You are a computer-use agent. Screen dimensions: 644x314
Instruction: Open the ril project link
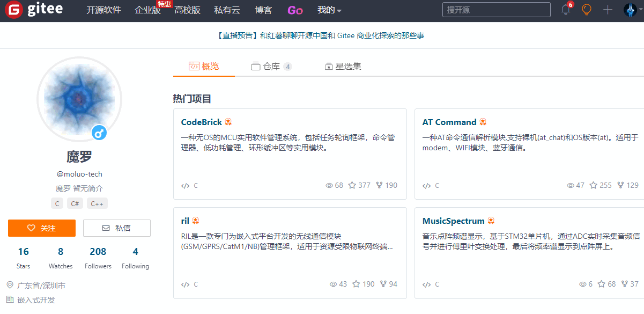point(185,221)
